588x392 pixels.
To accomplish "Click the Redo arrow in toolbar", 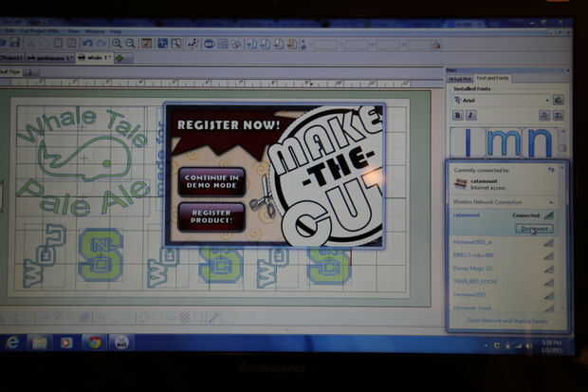I will pyautogui.click(x=101, y=43).
